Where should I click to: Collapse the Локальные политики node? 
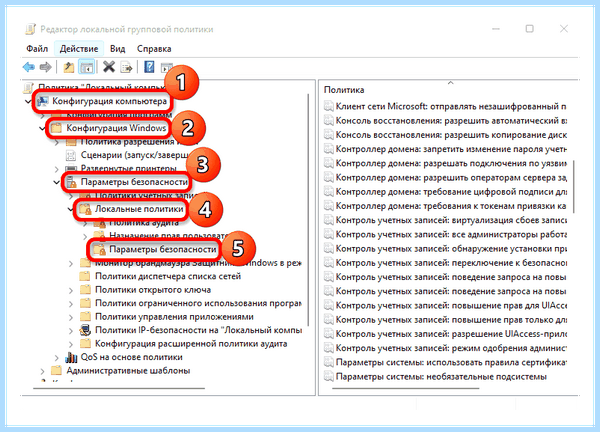tap(71, 209)
